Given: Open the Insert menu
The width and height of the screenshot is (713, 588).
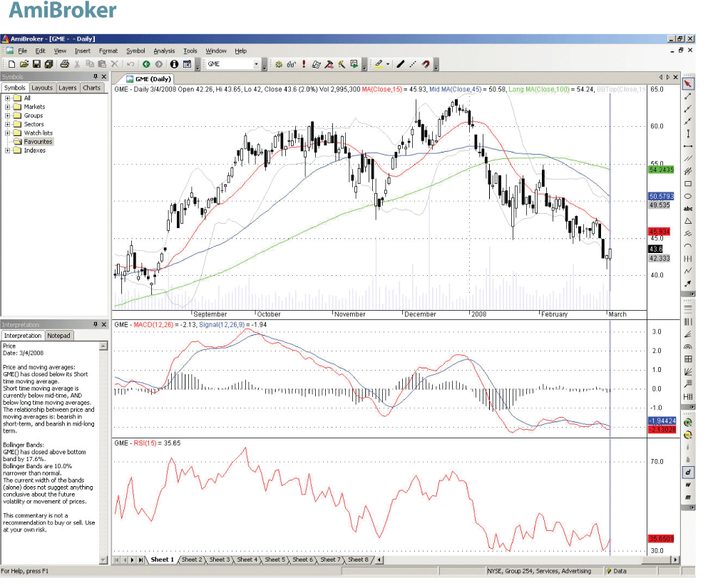Looking at the screenshot, I should (x=82, y=51).
